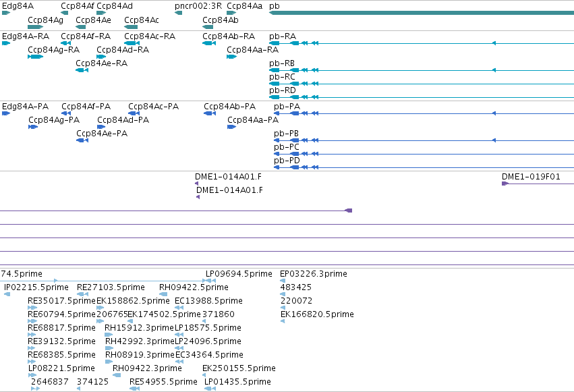
Task: Select EST RH09422.3prime
Action: point(147,368)
